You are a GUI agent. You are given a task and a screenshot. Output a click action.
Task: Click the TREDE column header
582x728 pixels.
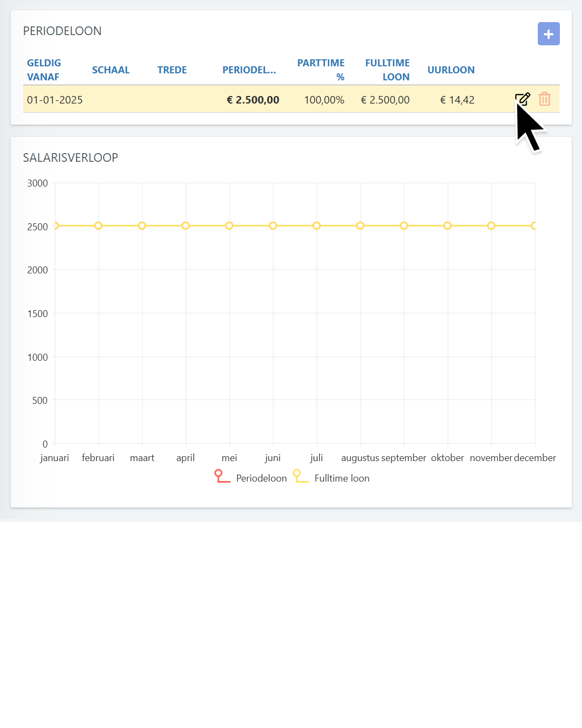(172, 70)
